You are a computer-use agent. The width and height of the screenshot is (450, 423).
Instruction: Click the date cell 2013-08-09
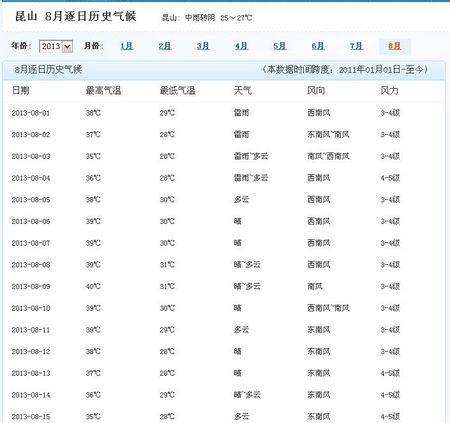click(31, 286)
